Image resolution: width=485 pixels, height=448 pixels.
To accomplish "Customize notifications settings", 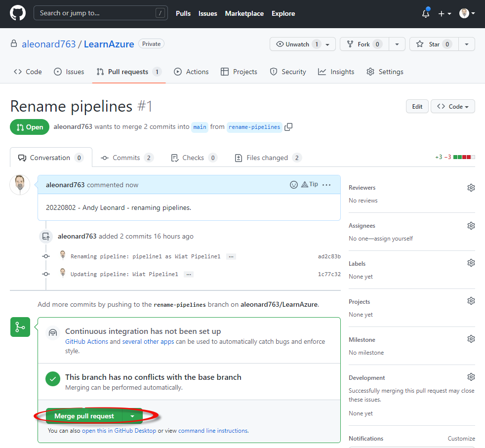I will click(461, 439).
